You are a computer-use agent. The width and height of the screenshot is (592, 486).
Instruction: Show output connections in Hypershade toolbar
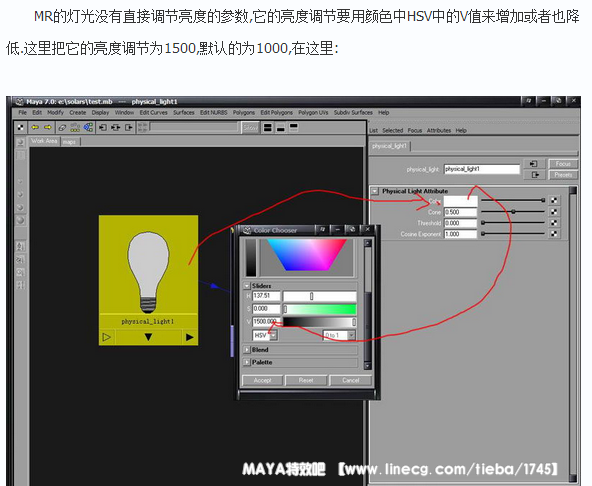pyautogui.click(x=129, y=128)
